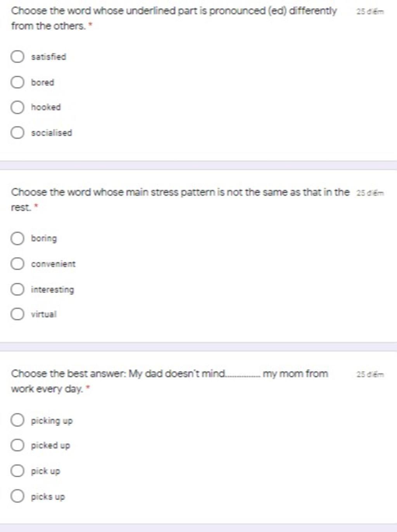Select the 'picked up' option
This screenshot has width=397, height=532.
tap(17, 445)
